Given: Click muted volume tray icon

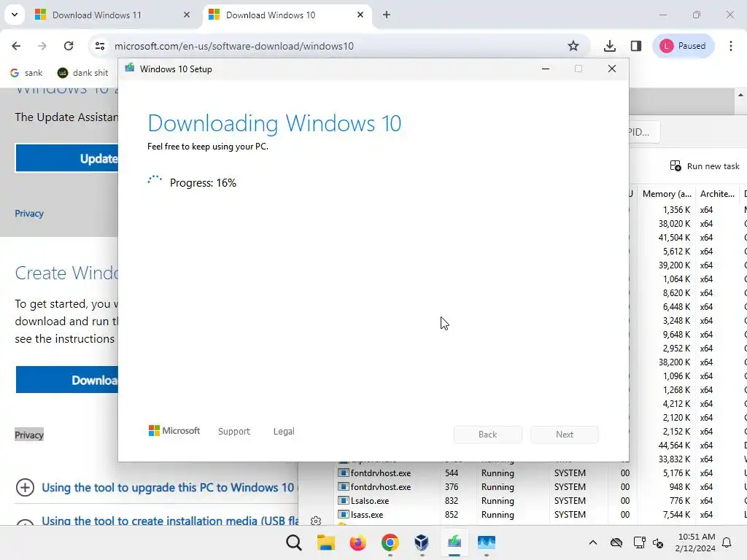Looking at the screenshot, I should 659,542.
